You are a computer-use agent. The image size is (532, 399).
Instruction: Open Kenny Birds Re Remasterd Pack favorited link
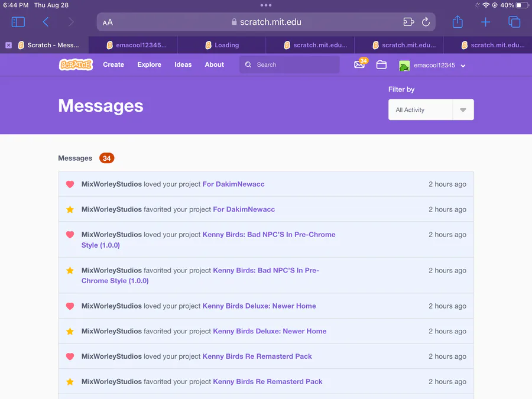[x=268, y=382]
